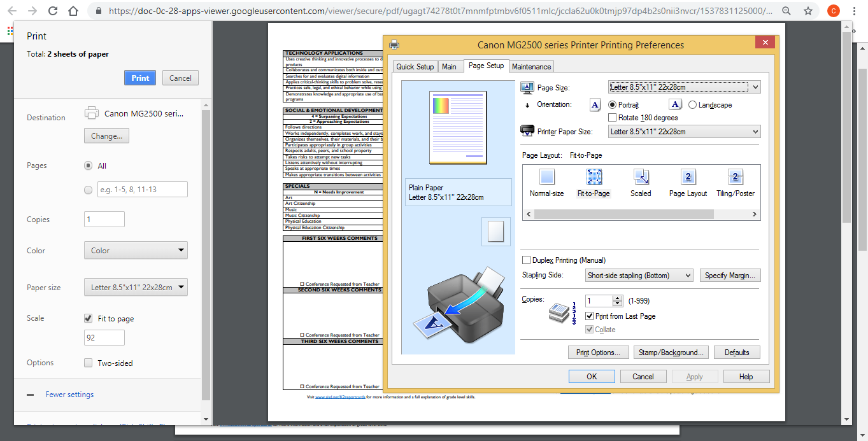Expand the Stapling Side dropdown
The width and height of the screenshot is (868, 441).
click(639, 276)
